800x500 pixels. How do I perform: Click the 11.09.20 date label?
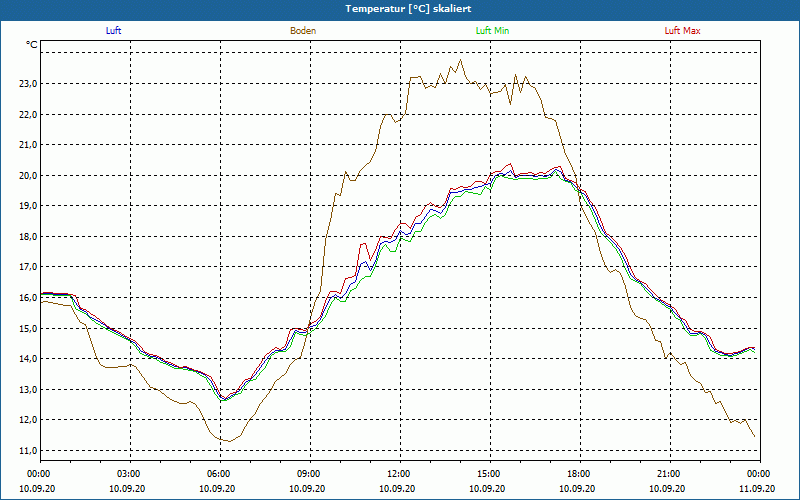[x=757, y=488]
